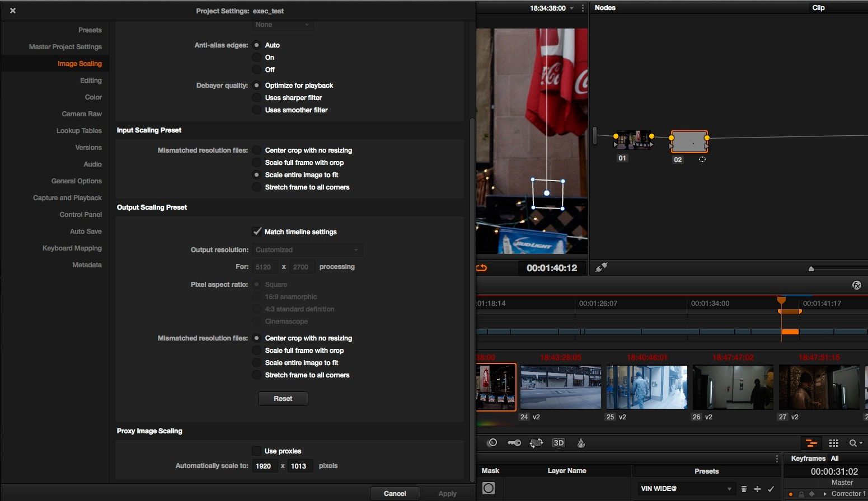Uncheck Match timeline settings
This screenshot has height=501, width=868.
(257, 231)
